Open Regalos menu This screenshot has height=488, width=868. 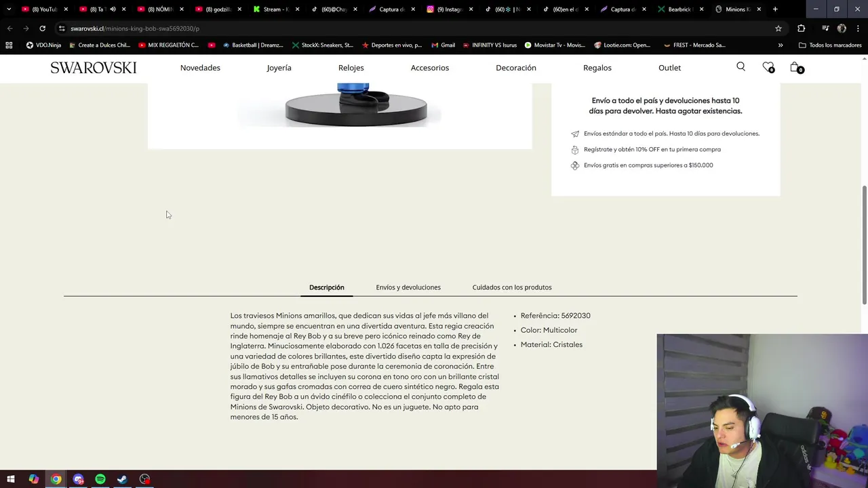[597, 68]
